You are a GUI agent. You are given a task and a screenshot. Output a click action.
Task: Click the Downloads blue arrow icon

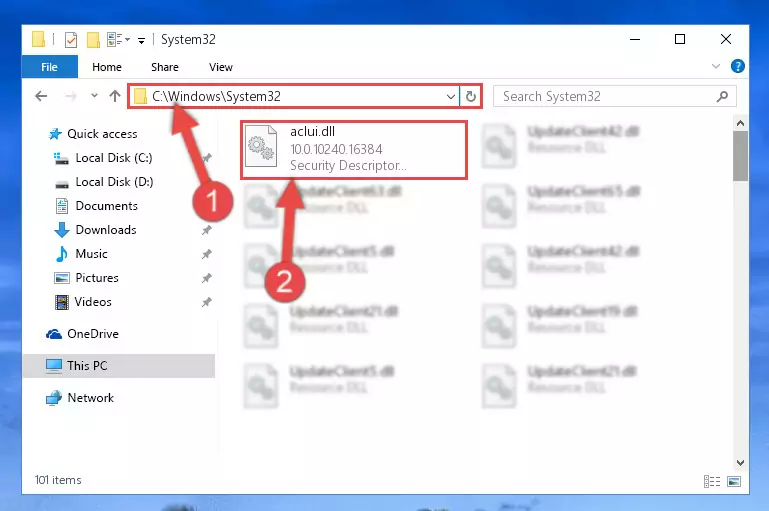coord(62,230)
